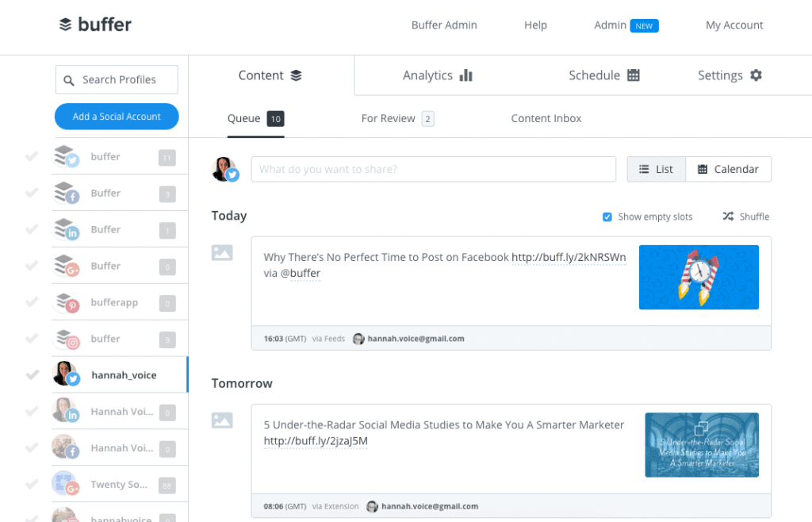This screenshot has height=522, width=812.
Task: Toggle the checkmark for the hannah_voice profile
Action: [32, 374]
